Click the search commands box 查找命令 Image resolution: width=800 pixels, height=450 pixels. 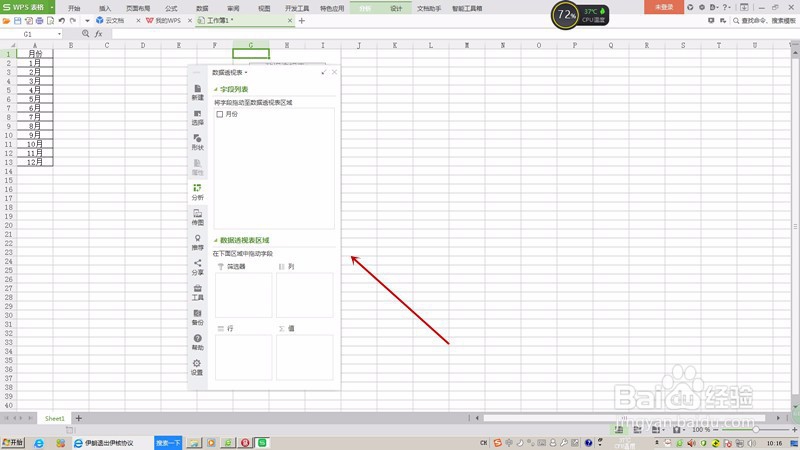(765, 20)
